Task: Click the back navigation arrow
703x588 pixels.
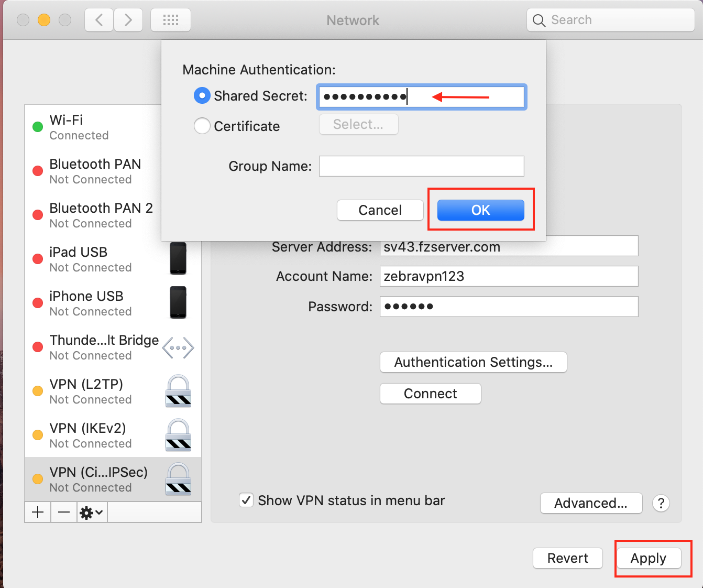Action: [98, 19]
